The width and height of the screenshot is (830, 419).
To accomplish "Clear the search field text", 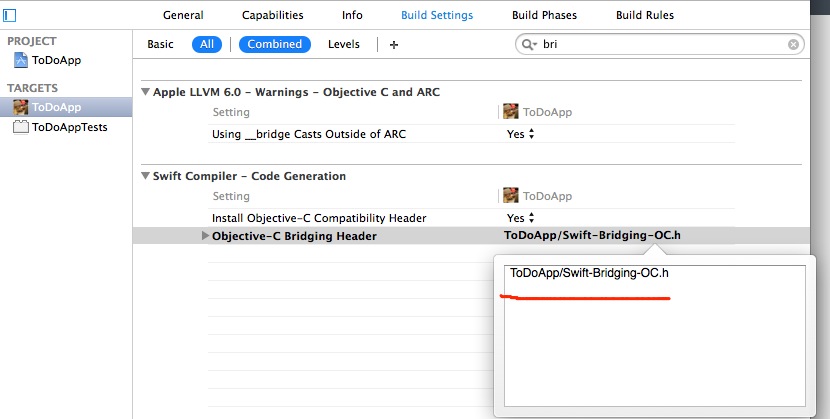I will [793, 44].
